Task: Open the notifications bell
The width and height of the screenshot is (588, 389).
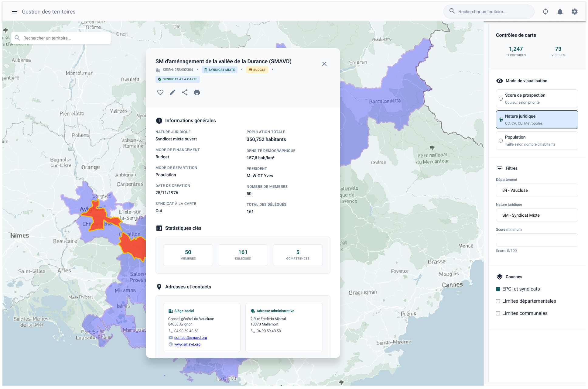Action: click(560, 12)
